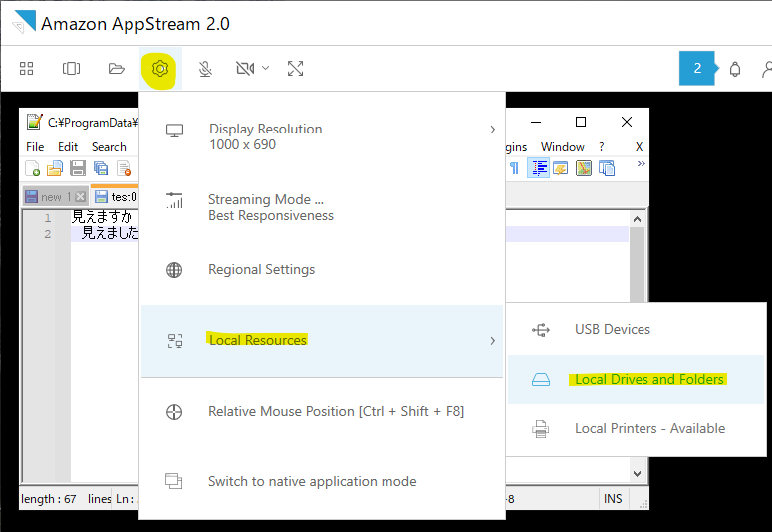The width and height of the screenshot is (772, 532).
Task: Click the printer icon for Local Printers
Action: 541,429
